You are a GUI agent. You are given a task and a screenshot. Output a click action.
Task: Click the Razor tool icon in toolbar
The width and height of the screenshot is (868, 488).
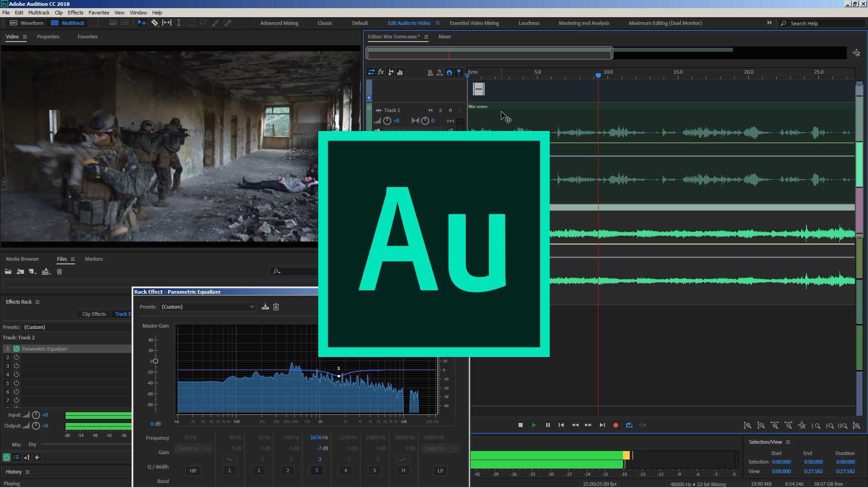[154, 23]
